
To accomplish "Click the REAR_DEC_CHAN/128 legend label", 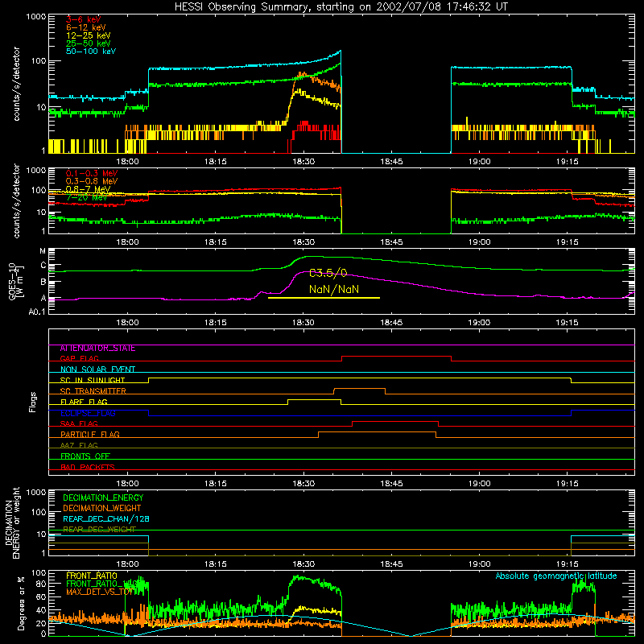I will click(x=106, y=519).
